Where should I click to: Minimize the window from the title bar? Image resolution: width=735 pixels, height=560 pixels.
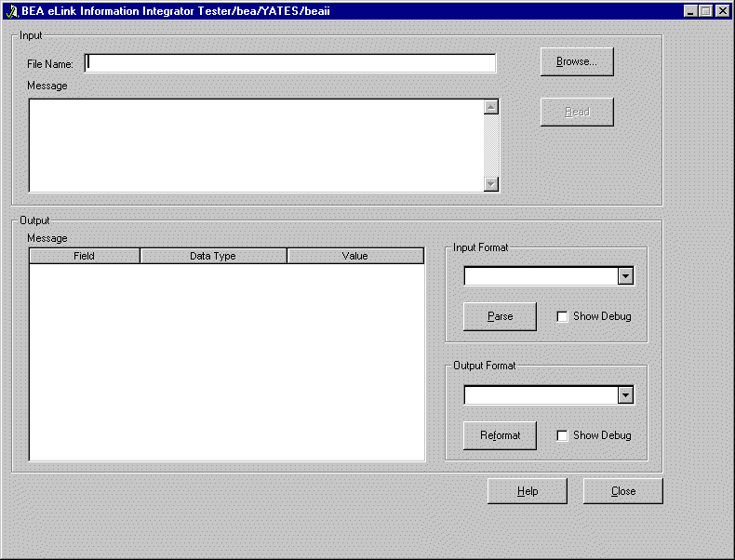tap(690, 11)
